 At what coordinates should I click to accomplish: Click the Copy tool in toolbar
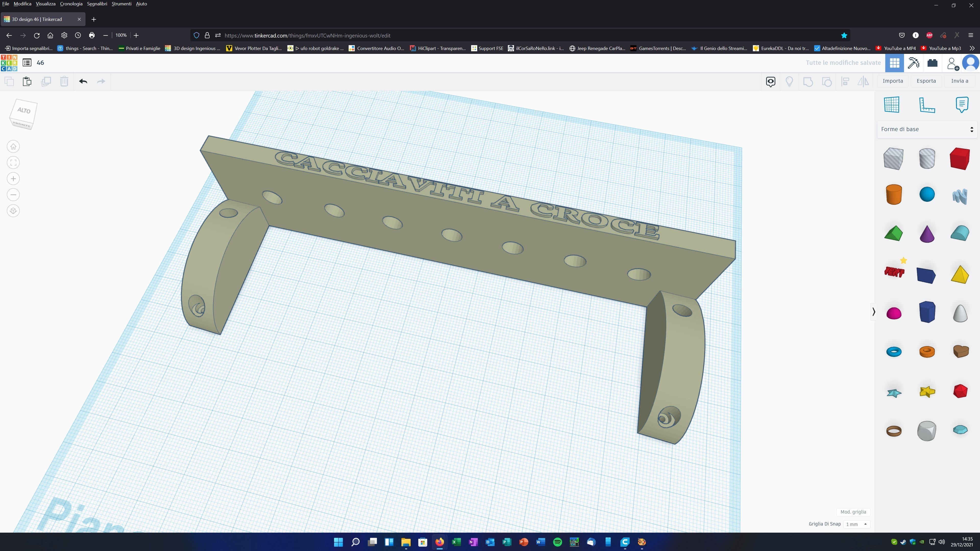(x=9, y=81)
